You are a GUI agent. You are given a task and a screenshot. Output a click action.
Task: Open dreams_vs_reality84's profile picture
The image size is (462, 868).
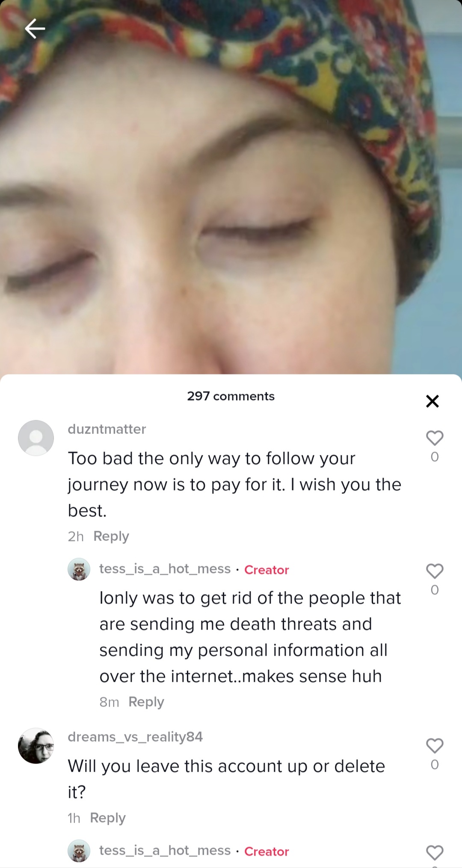36,746
